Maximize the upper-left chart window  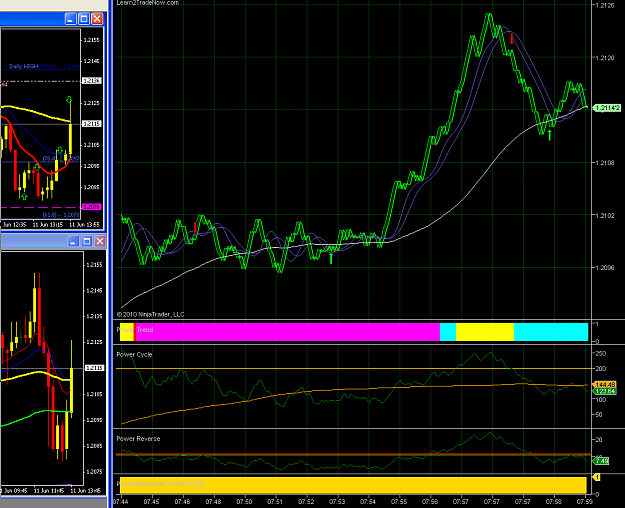point(84,19)
